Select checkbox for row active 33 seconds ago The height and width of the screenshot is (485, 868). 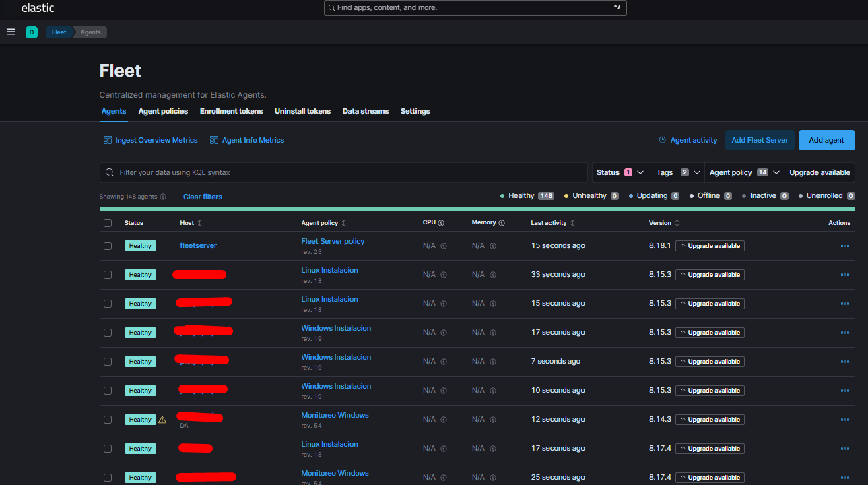click(x=108, y=275)
